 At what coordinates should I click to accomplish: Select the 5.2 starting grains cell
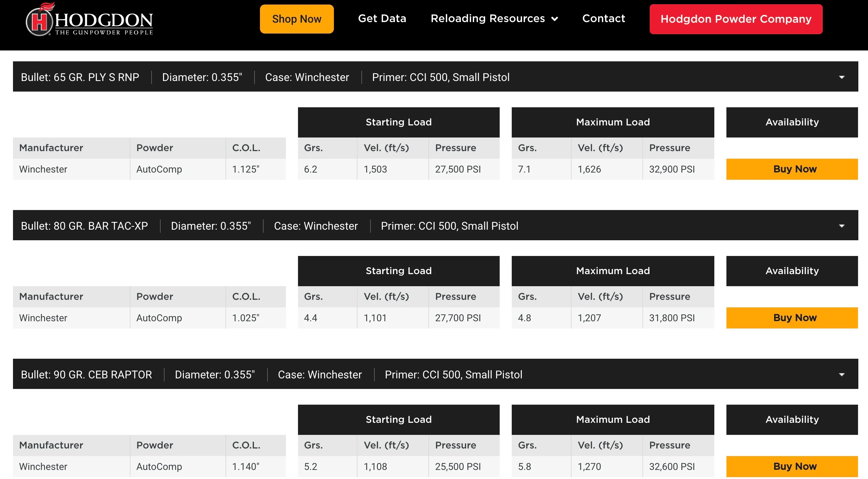(328, 467)
